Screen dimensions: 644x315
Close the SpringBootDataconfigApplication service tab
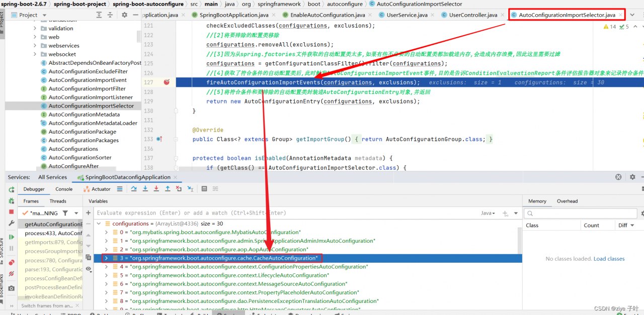(x=176, y=177)
